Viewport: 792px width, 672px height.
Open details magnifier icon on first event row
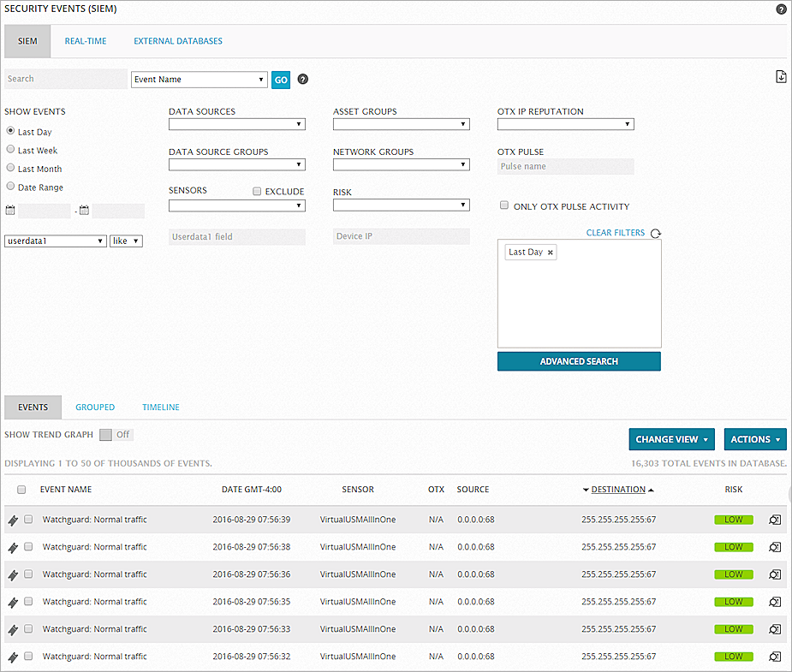775,520
